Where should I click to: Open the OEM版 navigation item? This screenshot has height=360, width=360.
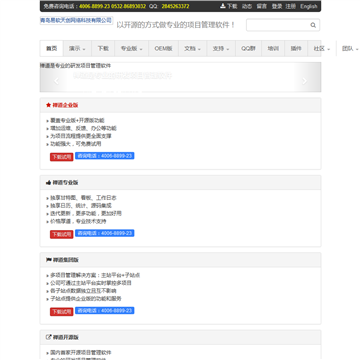point(163,49)
